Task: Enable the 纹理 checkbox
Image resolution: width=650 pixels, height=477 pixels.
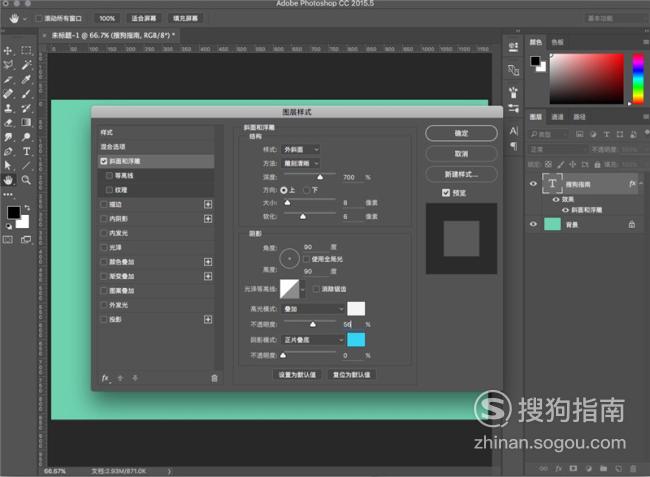Action: [109, 190]
